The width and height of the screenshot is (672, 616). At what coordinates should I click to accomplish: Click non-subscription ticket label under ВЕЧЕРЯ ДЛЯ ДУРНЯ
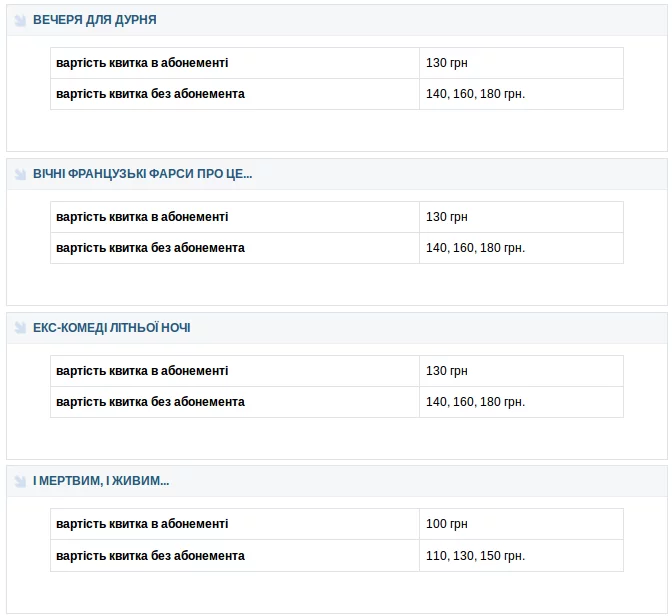pyautogui.click(x=150, y=94)
